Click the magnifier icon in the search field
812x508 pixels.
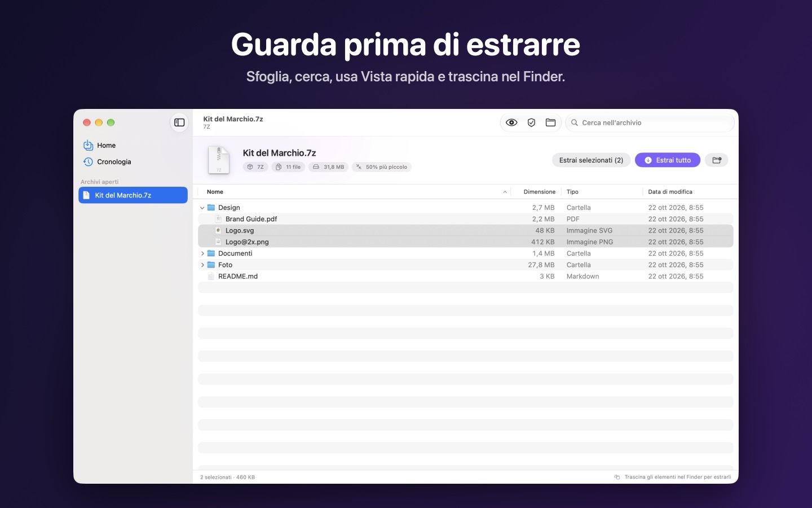click(x=575, y=122)
